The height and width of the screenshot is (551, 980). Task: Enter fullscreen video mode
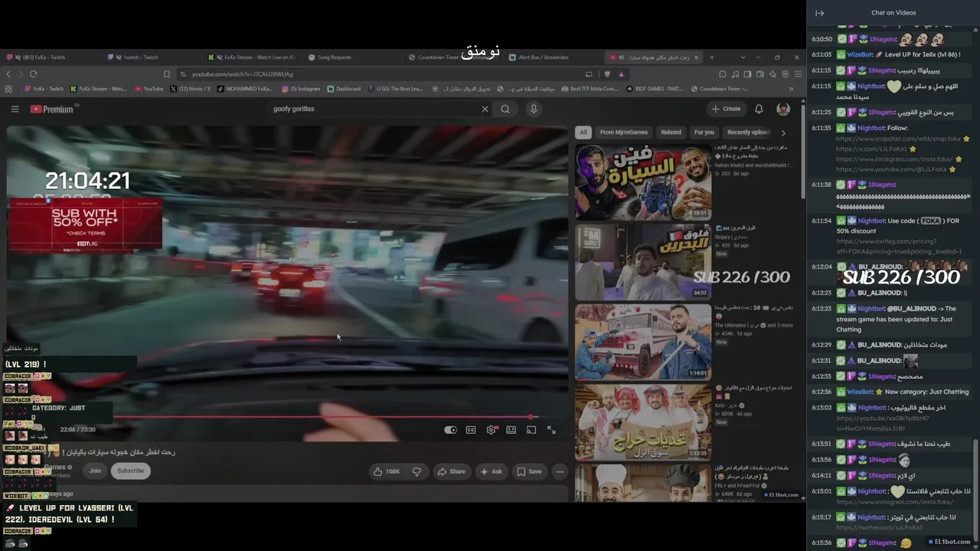[x=551, y=430]
